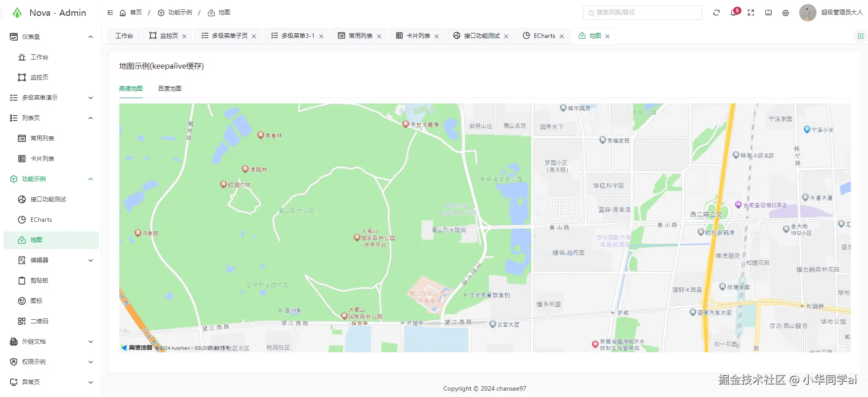The height and width of the screenshot is (397, 868).
Task: Open 卡片列表 in the sidebar
Action: [x=51, y=159]
